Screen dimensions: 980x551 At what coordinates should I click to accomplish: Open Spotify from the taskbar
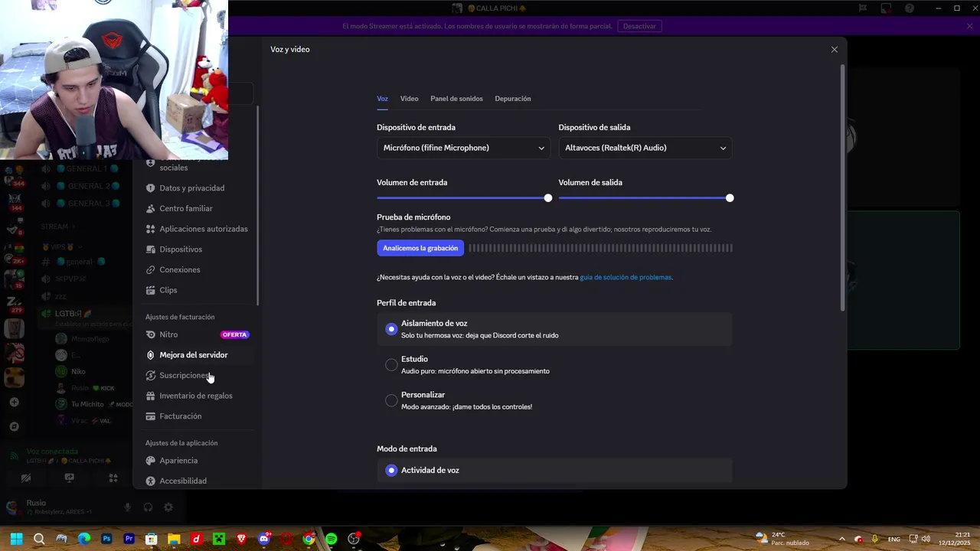[x=332, y=539]
